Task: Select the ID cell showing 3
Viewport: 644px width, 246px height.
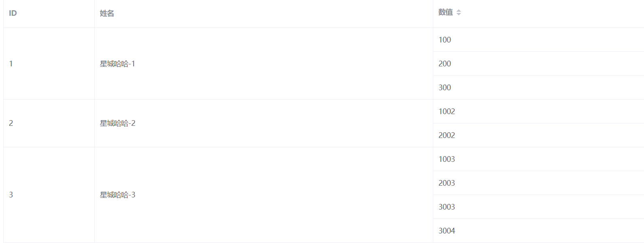Action: [x=49, y=195]
